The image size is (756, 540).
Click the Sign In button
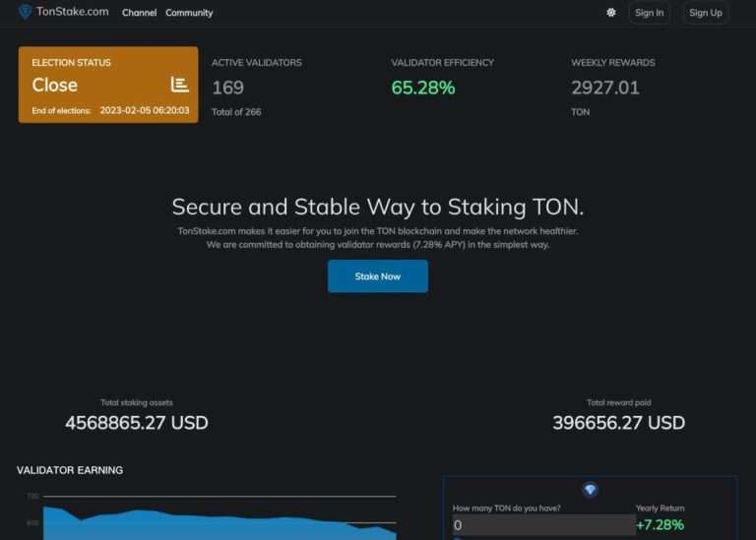(x=649, y=13)
